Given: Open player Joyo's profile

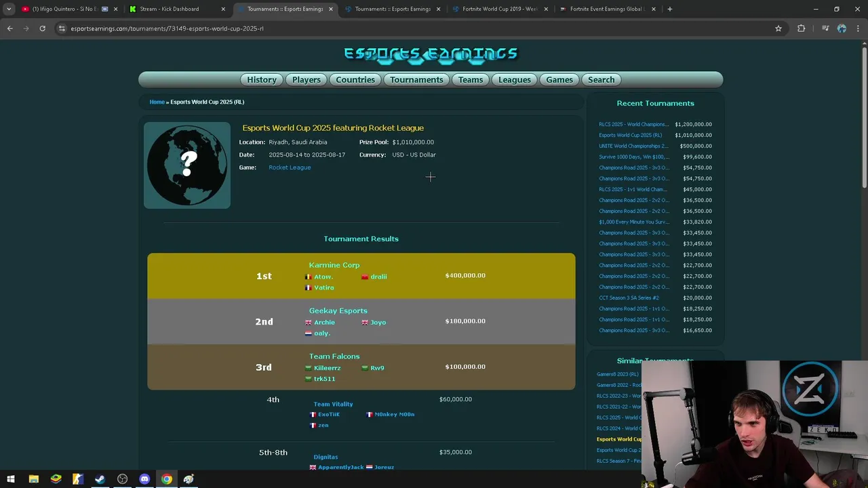Looking at the screenshot, I should point(378,322).
